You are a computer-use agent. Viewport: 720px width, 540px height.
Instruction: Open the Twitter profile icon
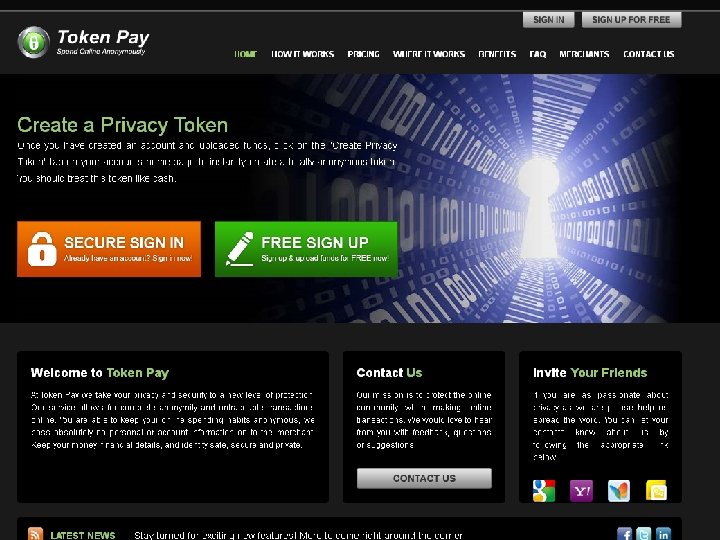(644, 534)
